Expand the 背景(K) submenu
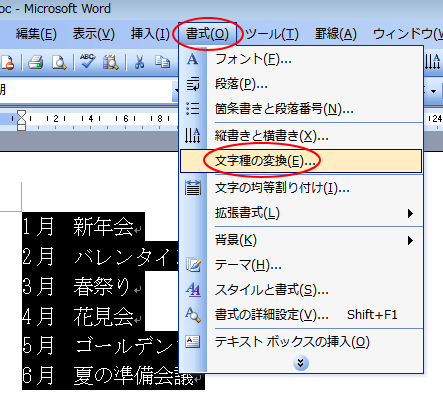 (x=301, y=240)
